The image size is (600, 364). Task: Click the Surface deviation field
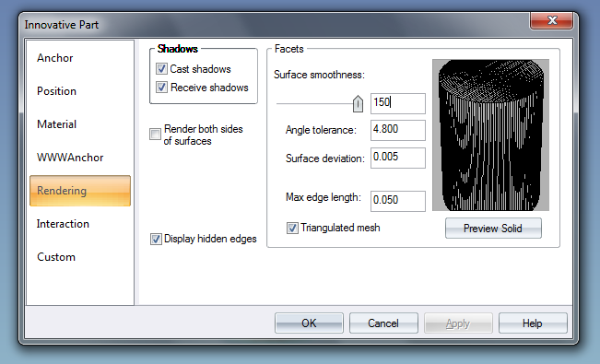tap(398, 158)
